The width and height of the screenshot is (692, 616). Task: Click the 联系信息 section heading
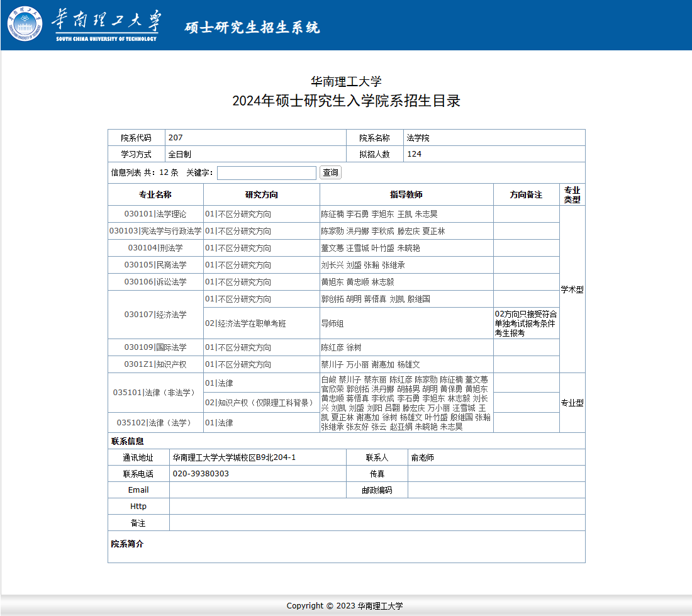pos(127,441)
